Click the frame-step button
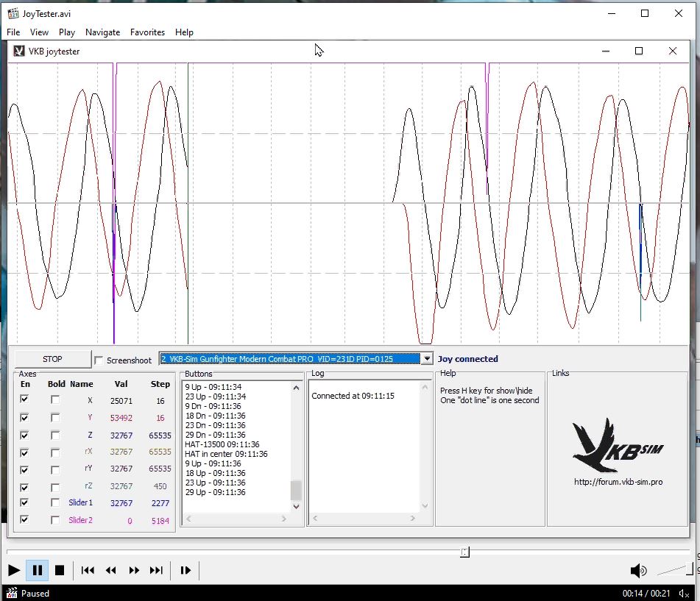Viewport: 700px width, 601px height. (185, 570)
